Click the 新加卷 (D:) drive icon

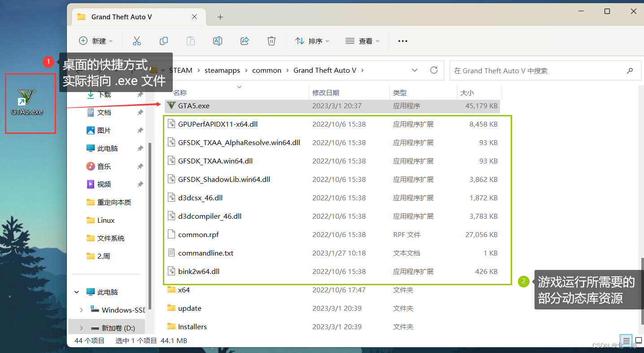[95, 328]
